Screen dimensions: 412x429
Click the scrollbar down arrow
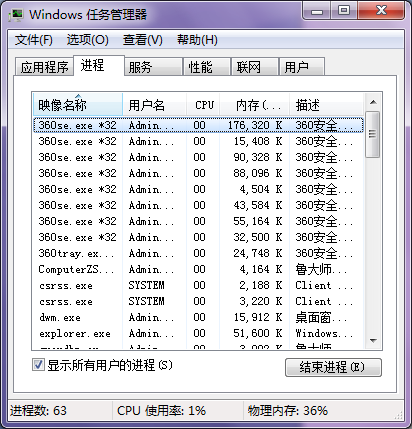click(x=373, y=340)
